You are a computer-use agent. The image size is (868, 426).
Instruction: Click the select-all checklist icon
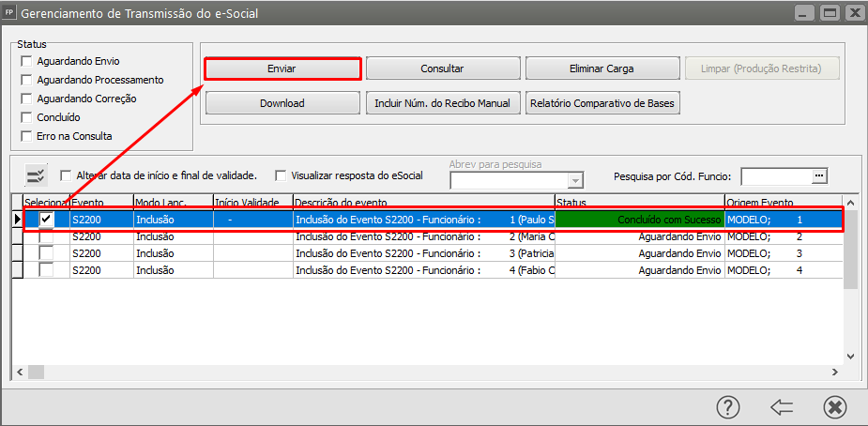point(38,175)
